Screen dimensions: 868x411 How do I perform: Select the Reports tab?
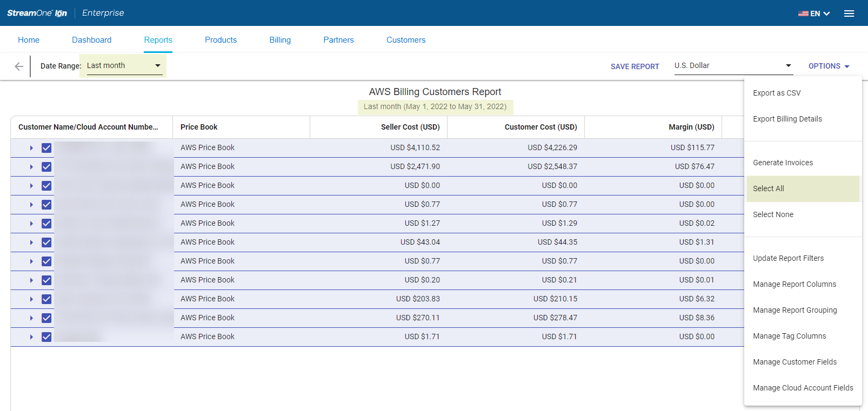click(158, 40)
